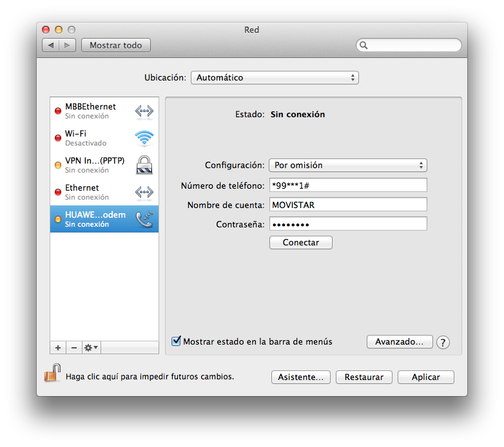Add a network service with plus button
Viewport: 504px width, 447px height.
click(58, 347)
